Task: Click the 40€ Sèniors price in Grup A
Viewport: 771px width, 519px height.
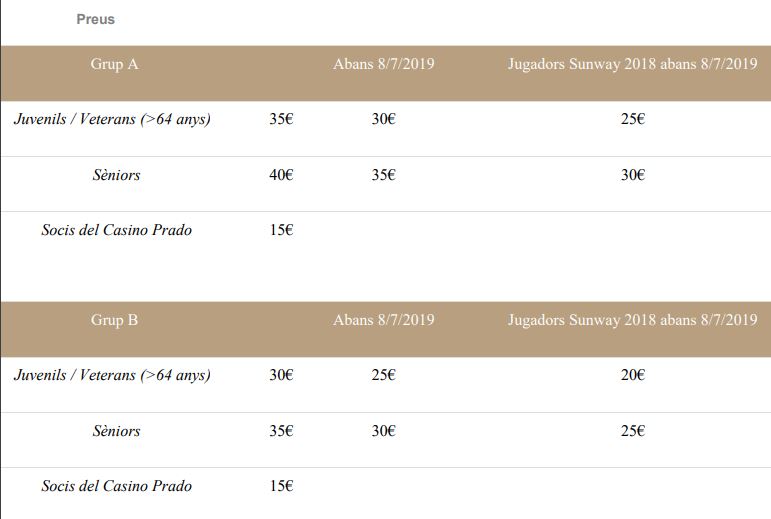Action: click(281, 175)
